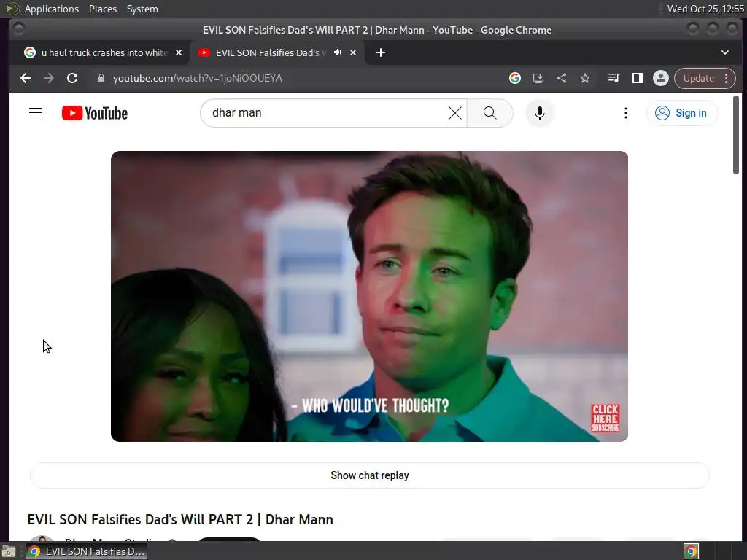Click the Chrome icon in bottom tray
Image resolution: width=747 pixels, height=560 pixels.
coord(691,551)
